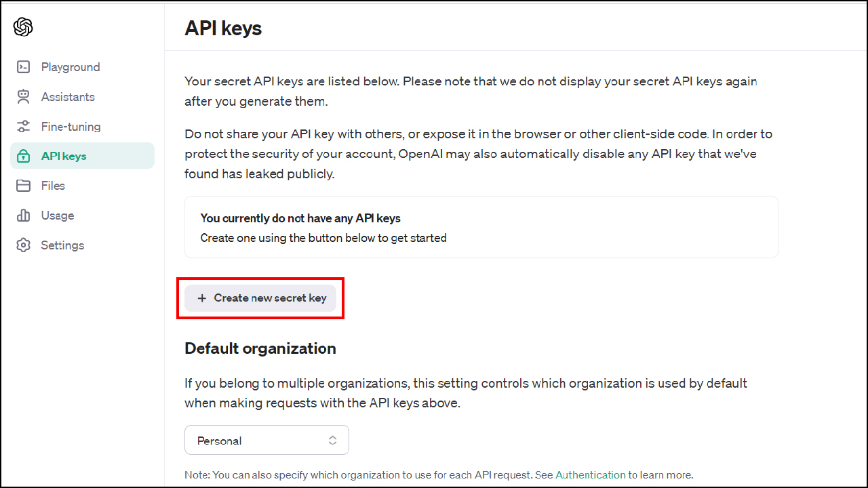Open the Playground menu item

coord(71,67)
